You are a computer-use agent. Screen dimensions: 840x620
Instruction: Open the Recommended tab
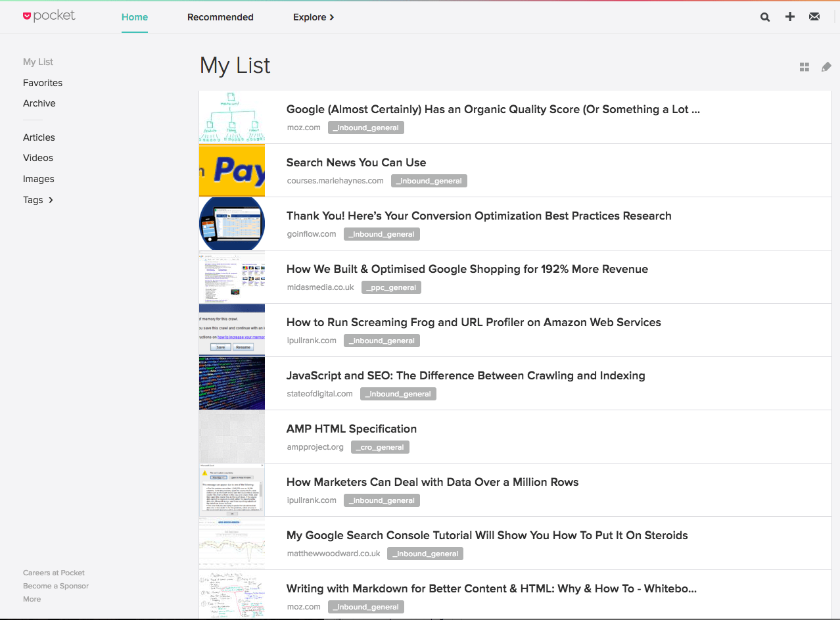pos(220,17)
